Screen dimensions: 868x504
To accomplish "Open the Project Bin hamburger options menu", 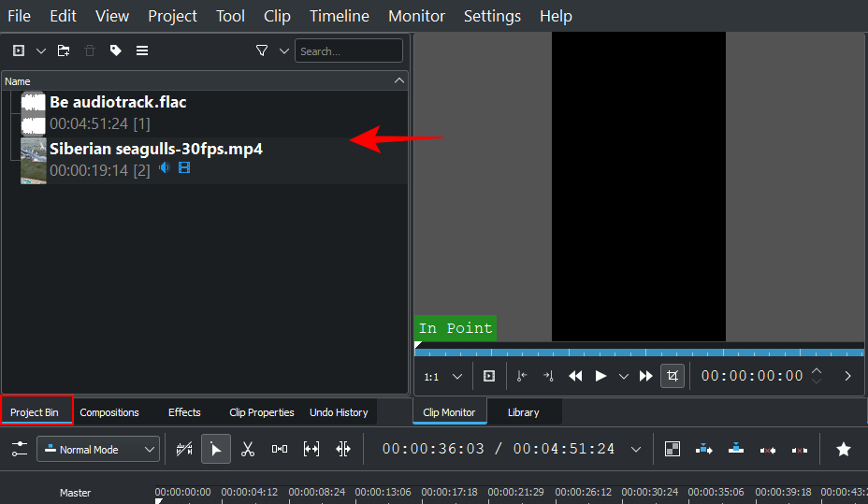I will pos(142,50).
